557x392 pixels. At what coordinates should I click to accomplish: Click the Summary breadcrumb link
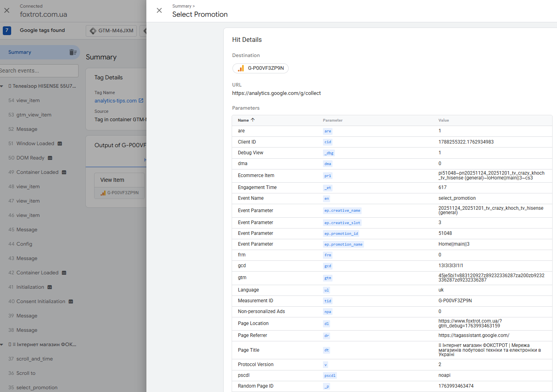pyautogui.click(x=182, y=6)
